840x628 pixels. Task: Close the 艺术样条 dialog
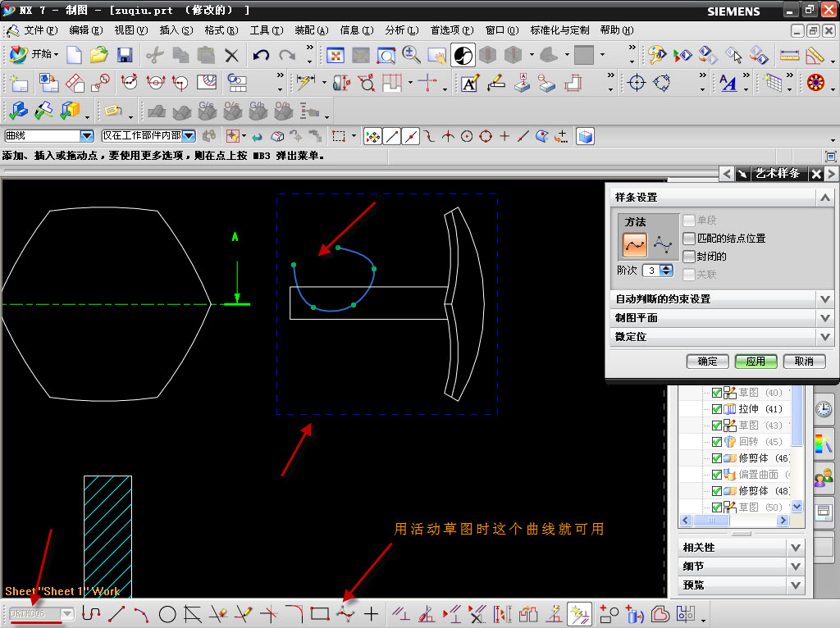816,174
